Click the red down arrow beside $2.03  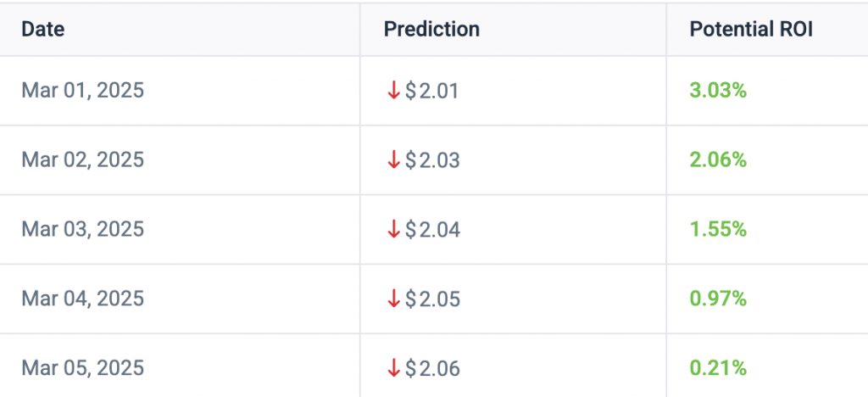pos(393,160)
